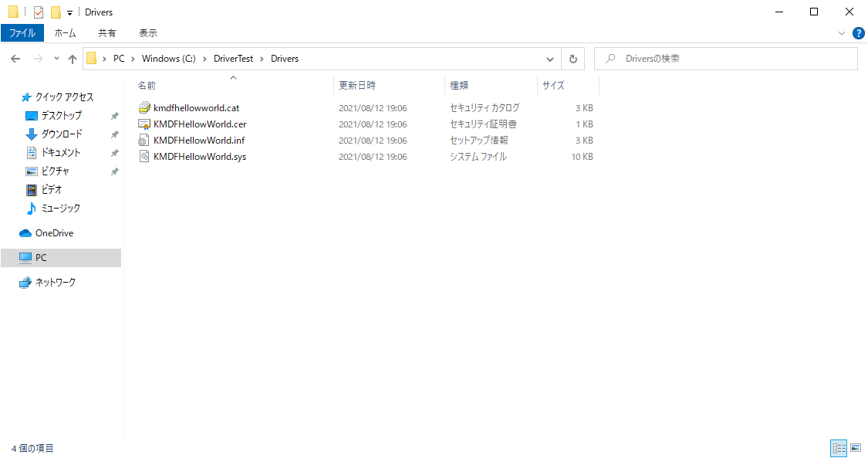Image resolution: width=868 pixels, height=458 pixels.
Task: Click the title bar folder icon
Action: pyautogui.click(x=13, y=12)
